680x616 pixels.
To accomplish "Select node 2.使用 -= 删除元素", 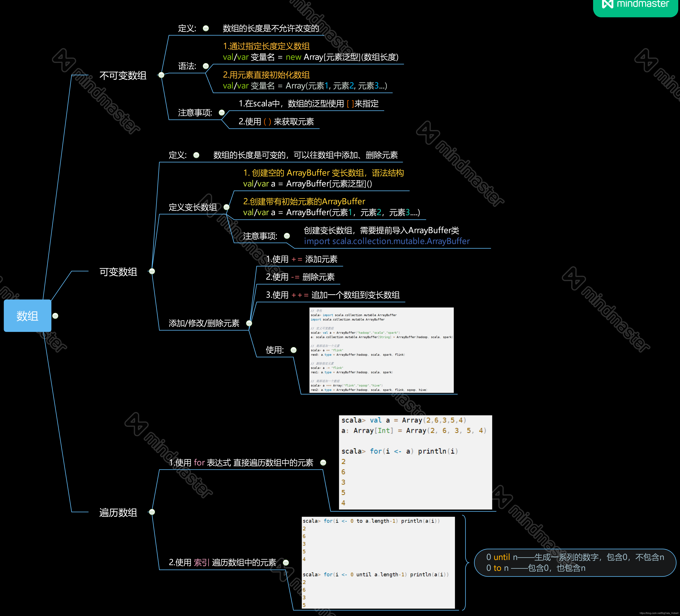I will (x=300, y=277).
